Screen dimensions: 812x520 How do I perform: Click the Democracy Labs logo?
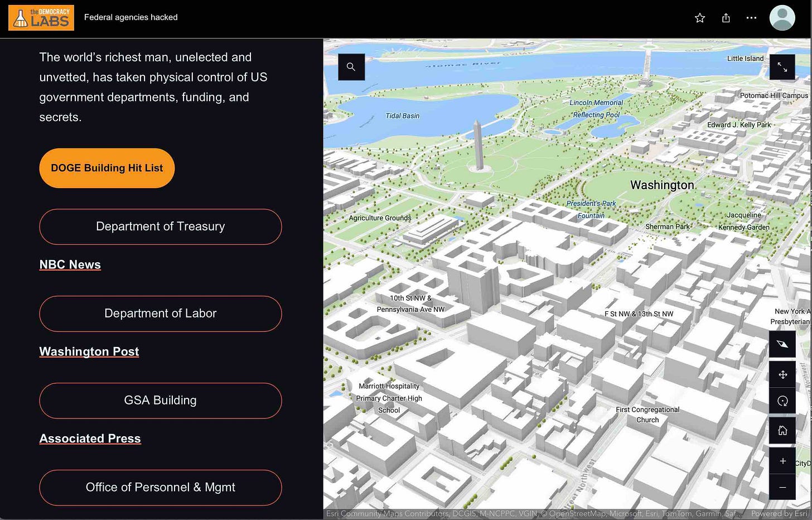41,18
